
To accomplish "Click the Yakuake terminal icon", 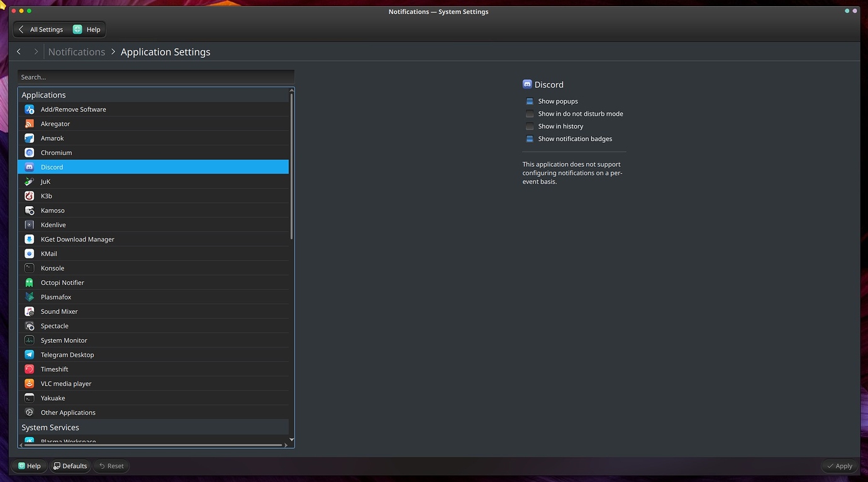I will click(x=29, y=399).
